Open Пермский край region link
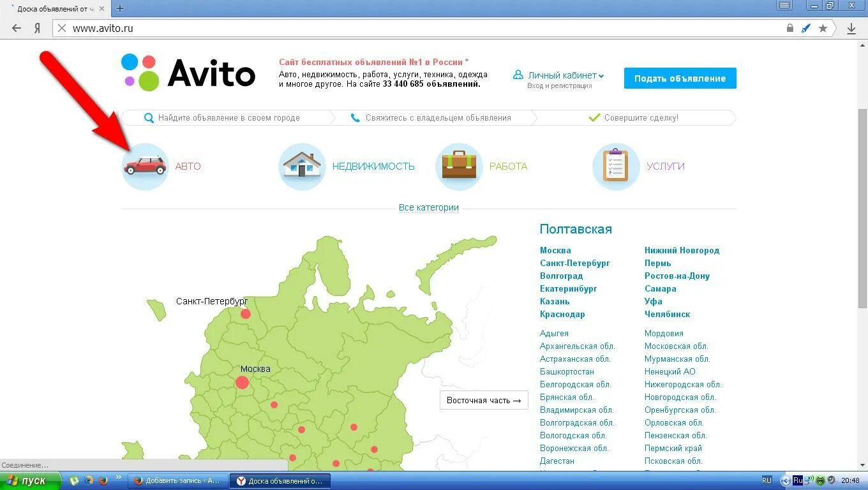Screen dimensions: 868x490 pos(673,449)
